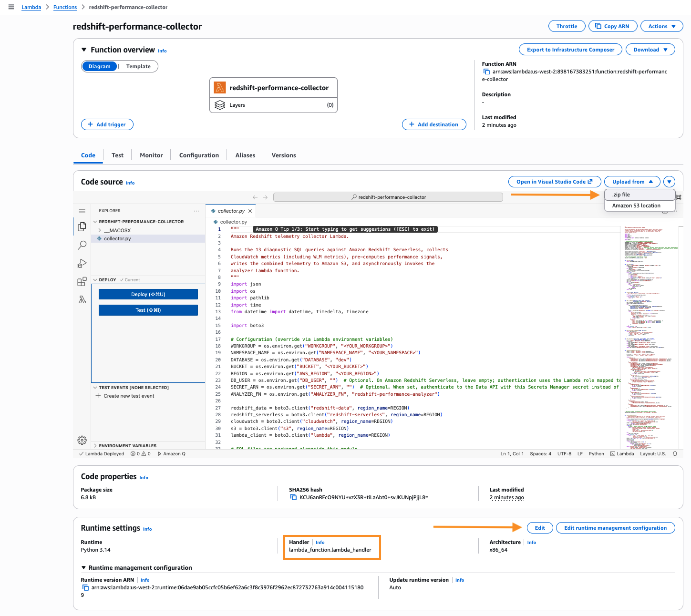
Task: Open the Download dropdown
Action: tap(650, 50)
